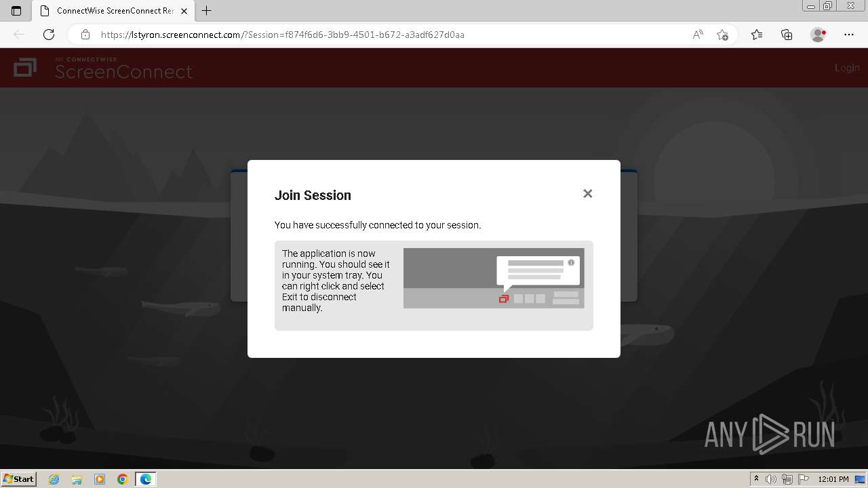Screen dimensions: 868x488
Task: Select ConnectWise ScreenConnect tab
Action: point(114,11)
